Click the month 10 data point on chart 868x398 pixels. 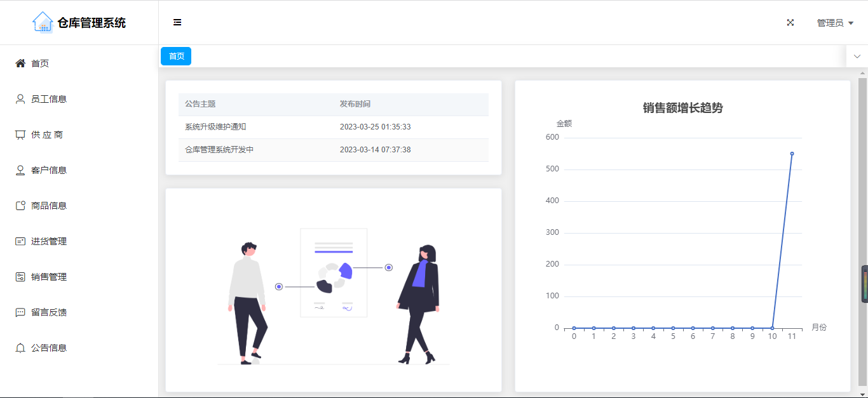[772, 328]
